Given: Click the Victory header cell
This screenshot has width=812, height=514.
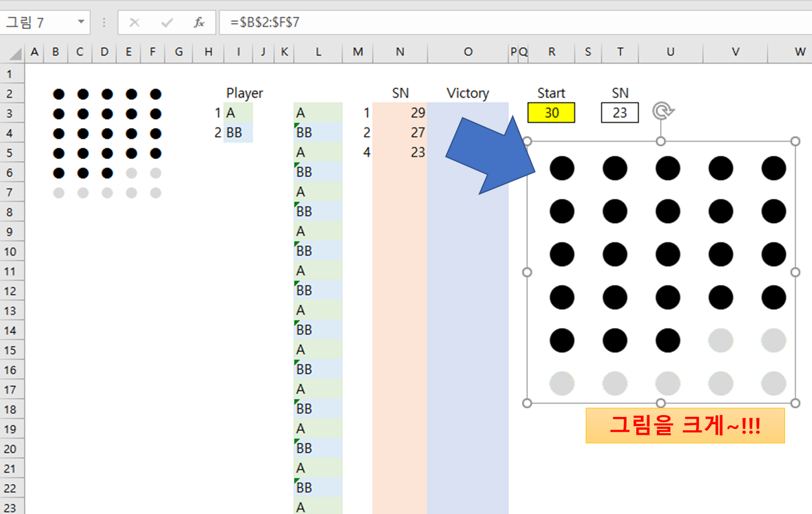Looking at the screenshot, I should 467,93.
